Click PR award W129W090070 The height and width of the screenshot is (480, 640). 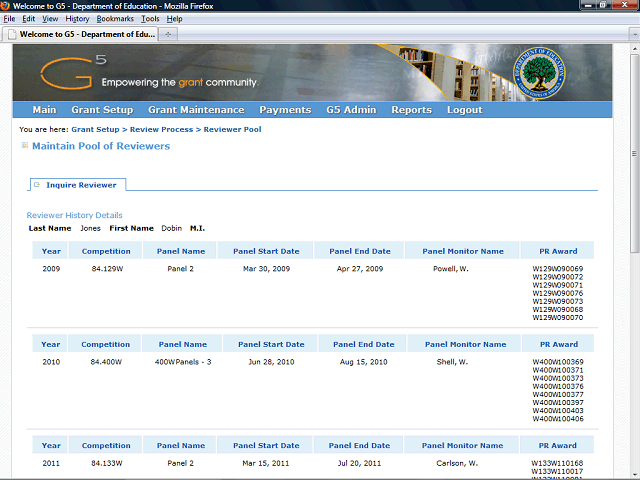pos(558,318)
